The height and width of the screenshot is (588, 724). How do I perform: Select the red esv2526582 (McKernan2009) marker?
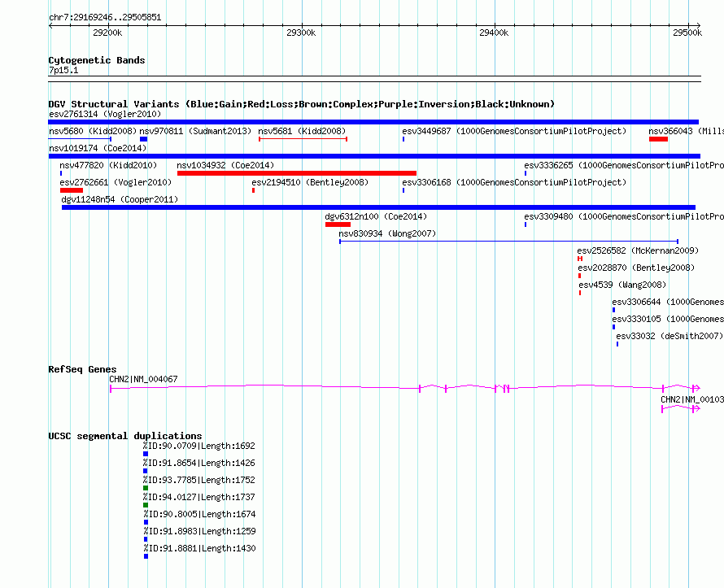(x=580, y=259)
